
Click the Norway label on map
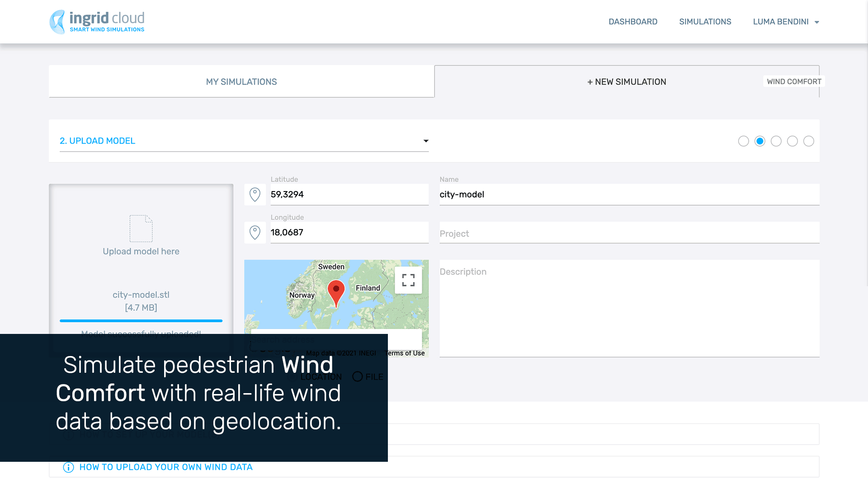tap(302, 295)
